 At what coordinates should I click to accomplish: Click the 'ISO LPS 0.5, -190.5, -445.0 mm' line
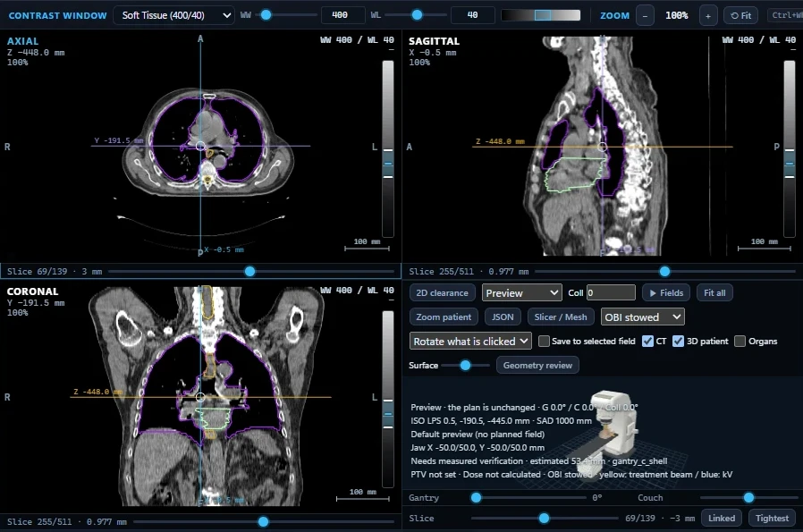(x=501, y=420)
